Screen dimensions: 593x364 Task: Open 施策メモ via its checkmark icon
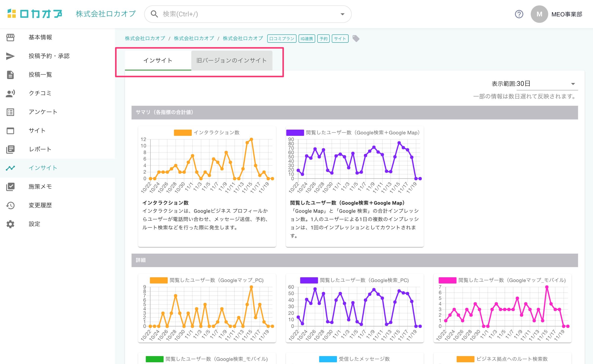tap(10, 186)
